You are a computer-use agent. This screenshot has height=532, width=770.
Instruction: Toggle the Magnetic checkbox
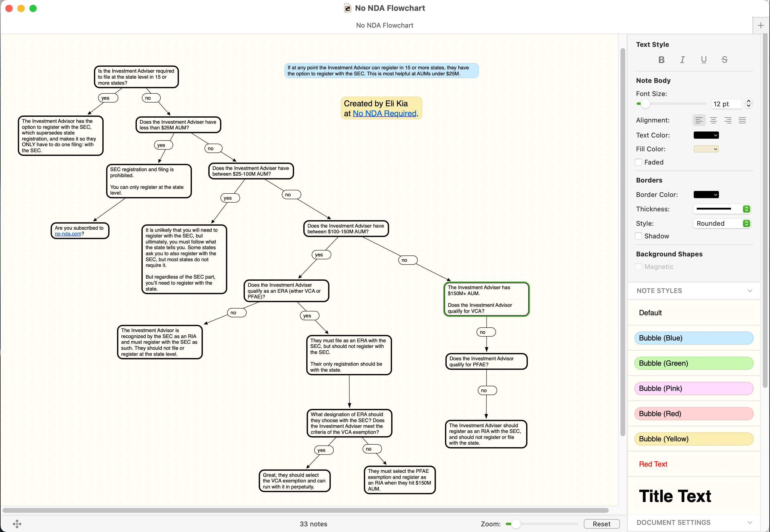pyautogui.click(x=638, y=267)
